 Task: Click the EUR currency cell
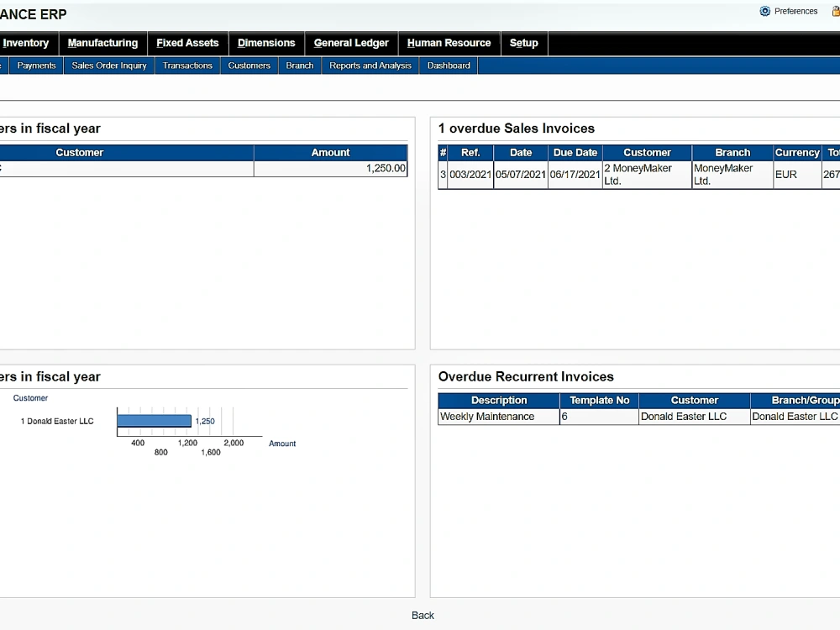point(797,175)
